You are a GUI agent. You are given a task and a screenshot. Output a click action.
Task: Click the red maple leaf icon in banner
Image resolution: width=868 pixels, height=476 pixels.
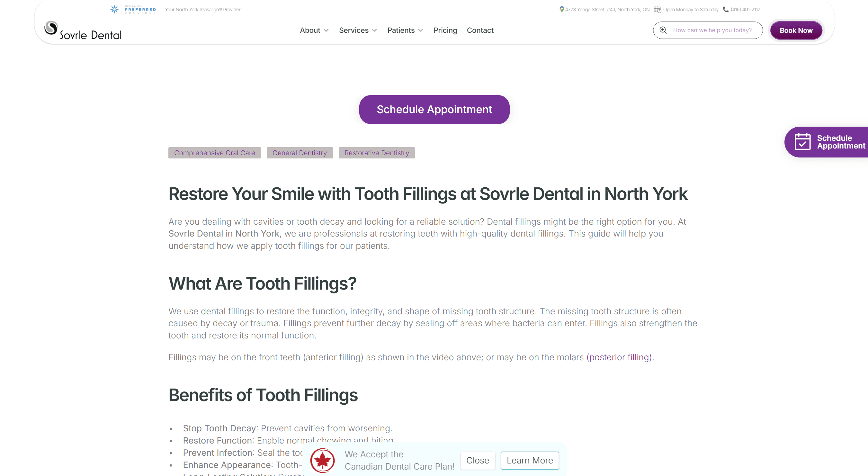(322, 461)
